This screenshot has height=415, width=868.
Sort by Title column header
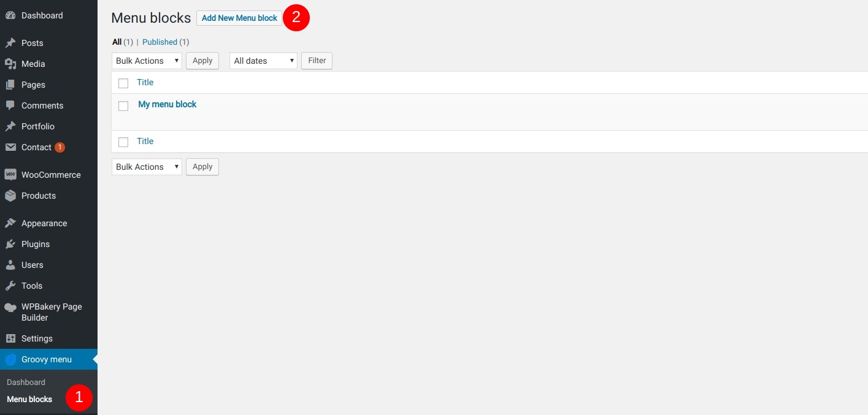[x=145, y=82]
